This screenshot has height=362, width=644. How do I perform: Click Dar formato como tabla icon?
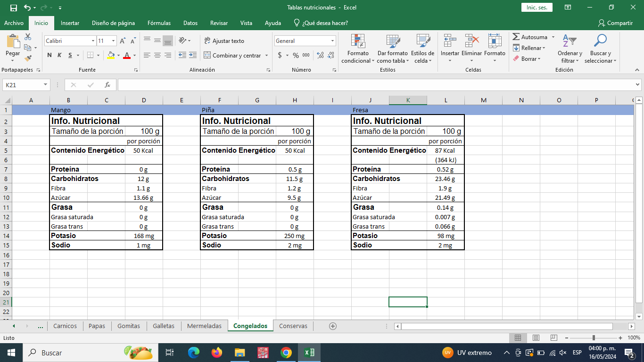(392, 41)
